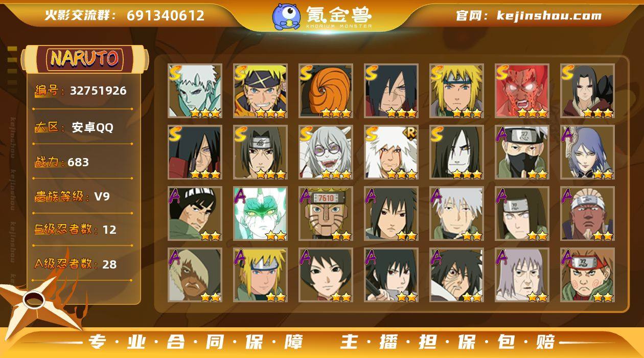Pick the bowl-cut Might Guy A-rank portrait
Viewport: 644px width, 358px height.
pyautogui.click(x=195, y=213)
